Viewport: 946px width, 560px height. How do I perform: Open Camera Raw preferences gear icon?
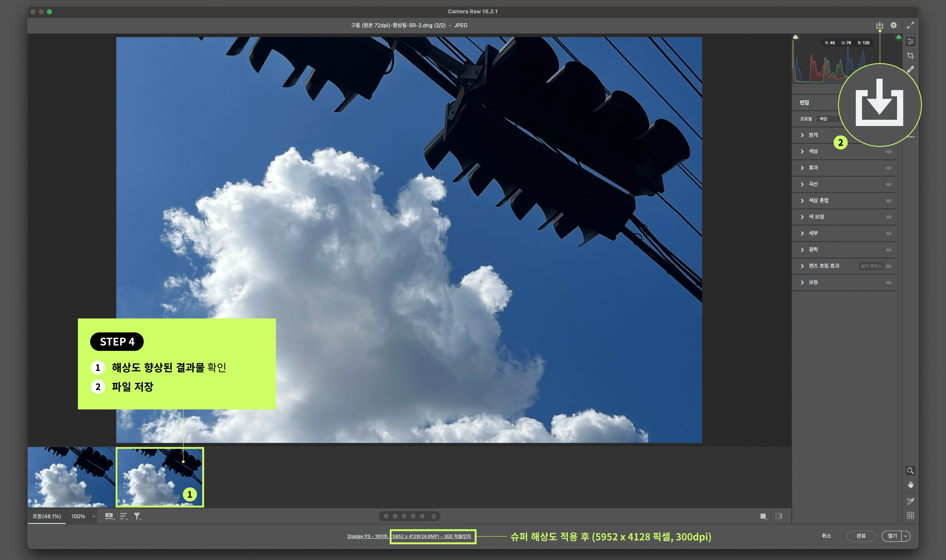(x=894, y=25)
